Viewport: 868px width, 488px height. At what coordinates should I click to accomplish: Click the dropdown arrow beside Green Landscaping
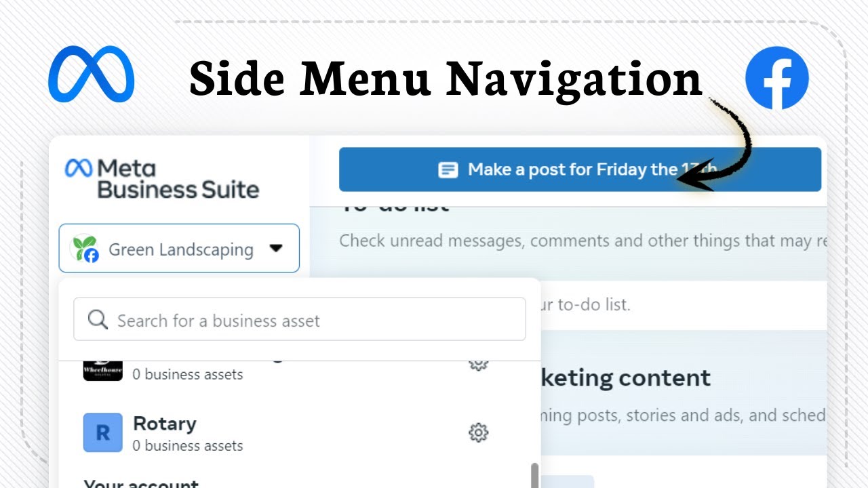[x=275, y=249]
